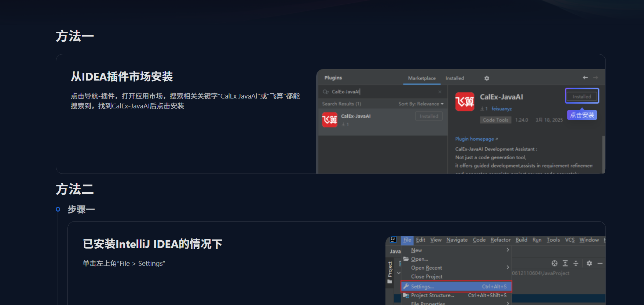This screenshot has height=305, width=644.
Task: Switch to the Installed tab
Action: pyautogui.click(x=455, y=78)
